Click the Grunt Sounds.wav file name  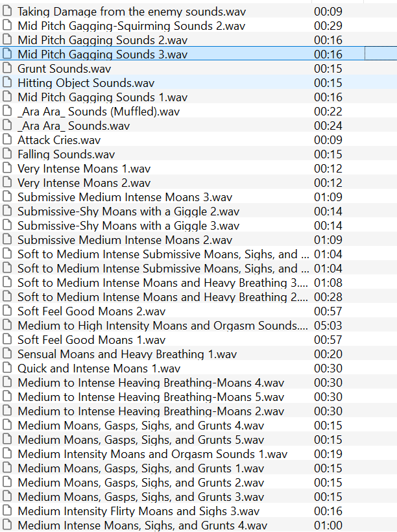[x=64, y=69]
